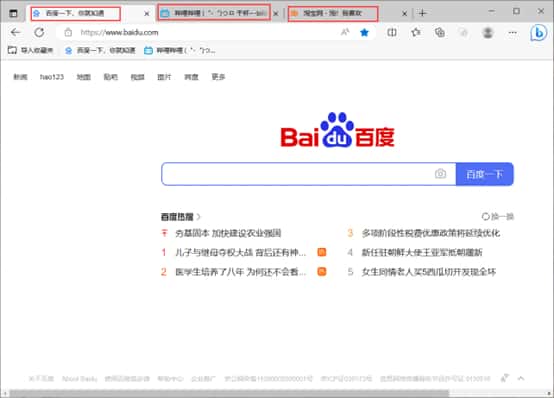
Task: Click the orange badge beside hot item 1
Action: click(322, 252)
